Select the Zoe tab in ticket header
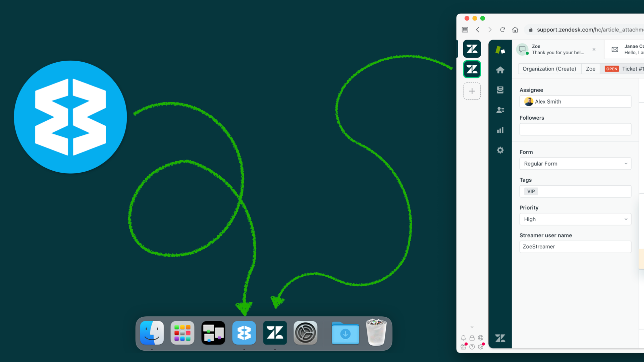This screenshot has height=362, width=644. (590, 69)
